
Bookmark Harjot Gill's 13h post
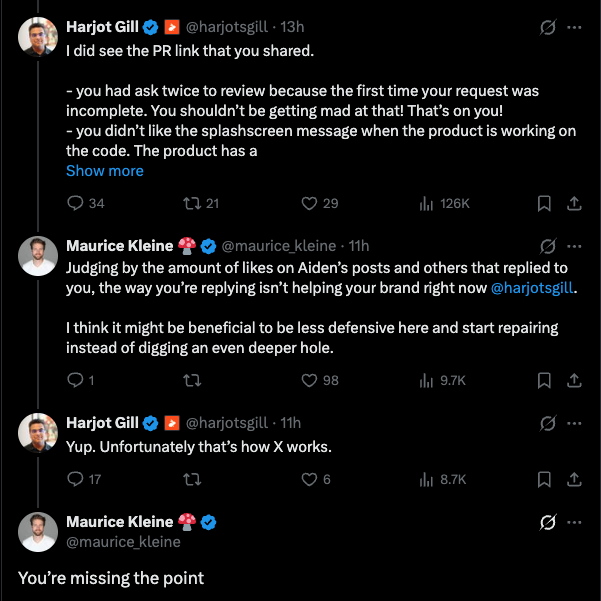point(544,204)
